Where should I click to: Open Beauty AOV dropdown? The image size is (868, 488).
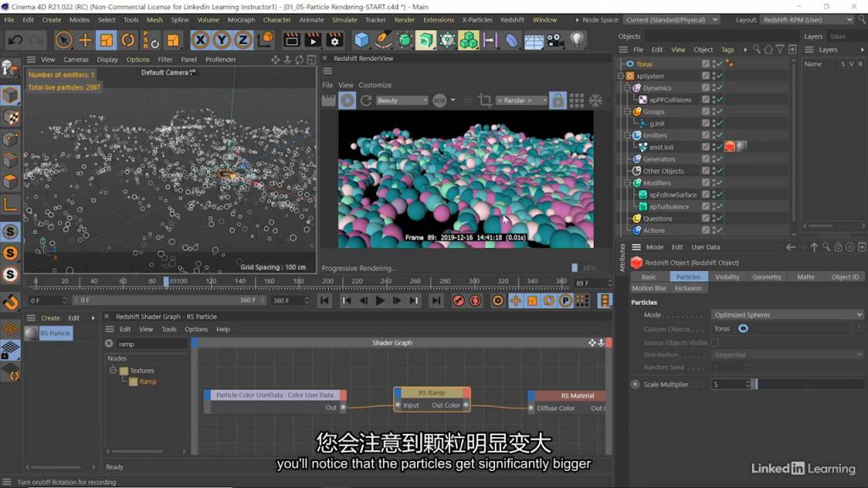(x=402, y=101)
